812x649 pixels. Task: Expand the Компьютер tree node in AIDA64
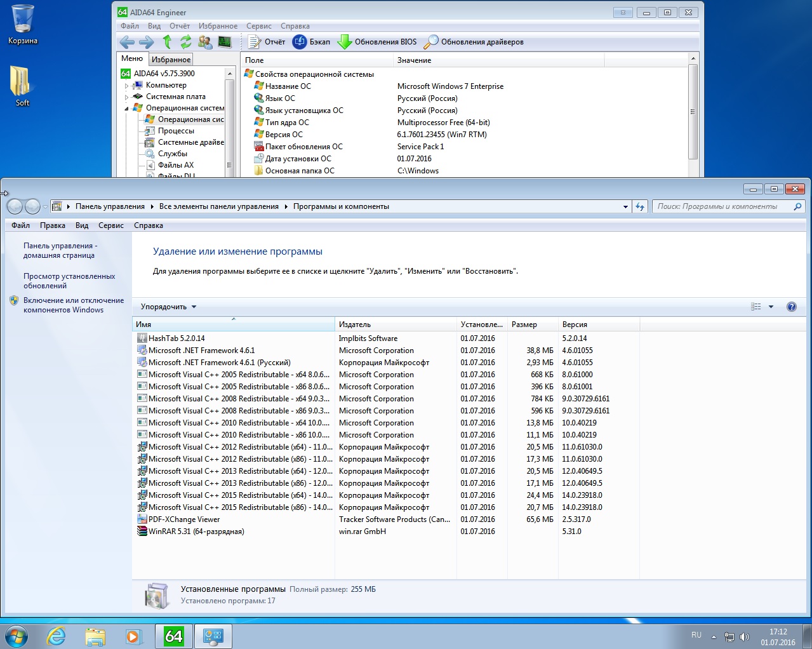[126, 86]
